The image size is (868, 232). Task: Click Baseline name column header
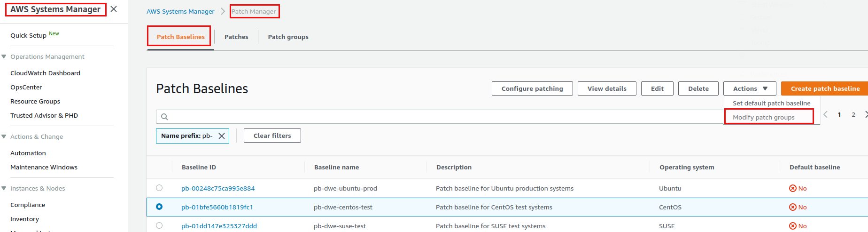point(336,167)
